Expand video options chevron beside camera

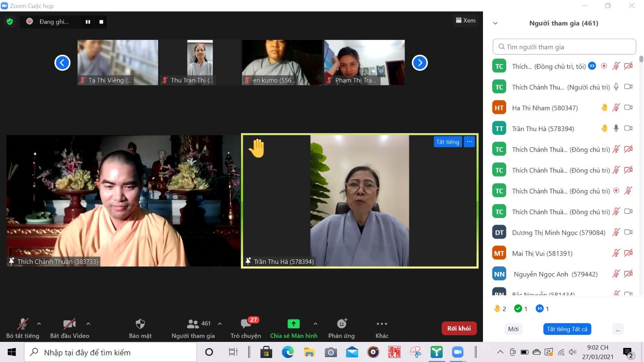pyautogui.click(x=88, y=323)
